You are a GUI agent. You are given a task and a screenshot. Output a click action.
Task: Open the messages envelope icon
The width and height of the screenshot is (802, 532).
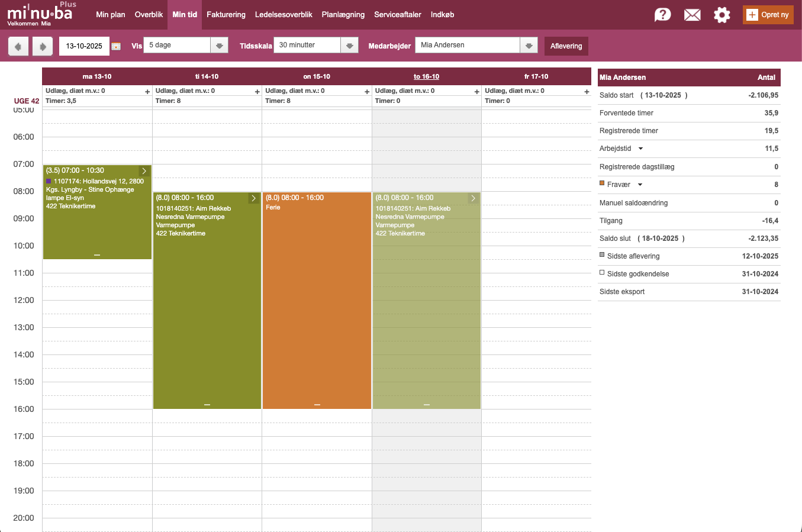click(x=692, y=15)
